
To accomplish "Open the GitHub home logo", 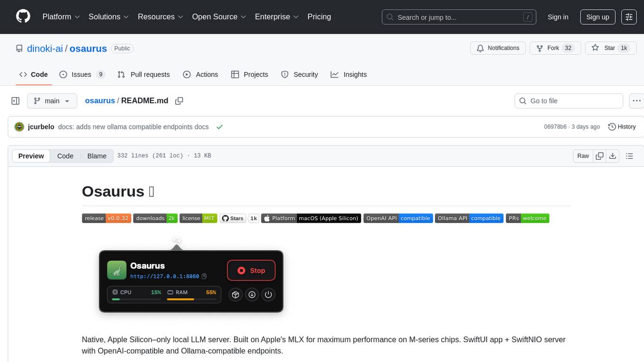I will pos(23,17).
